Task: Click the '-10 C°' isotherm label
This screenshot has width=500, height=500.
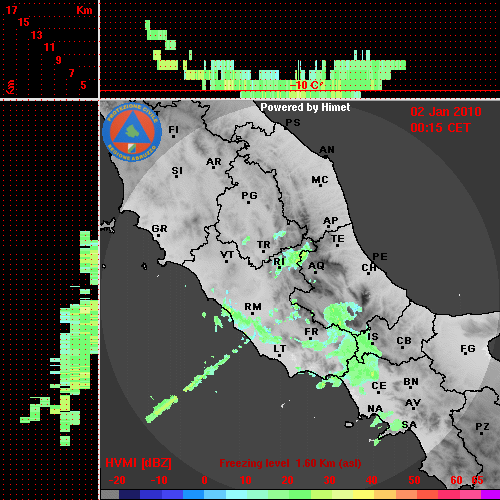Action: coord(306,85)
